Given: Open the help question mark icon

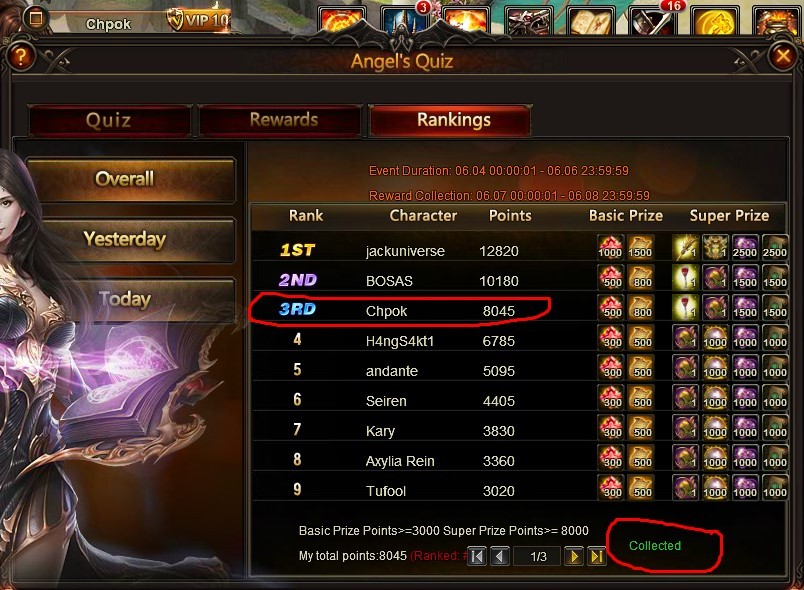Looking at the screenshot, I should click(x=21, y=56).
